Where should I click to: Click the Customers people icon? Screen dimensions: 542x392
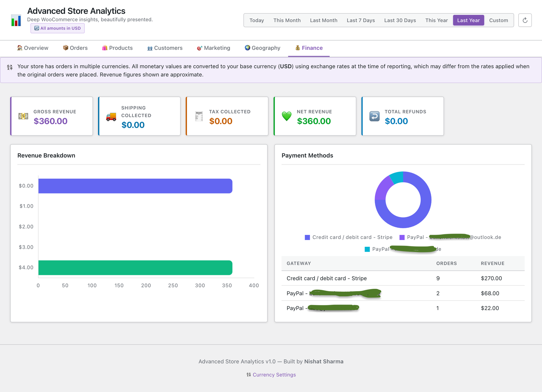tap(150, 48)
